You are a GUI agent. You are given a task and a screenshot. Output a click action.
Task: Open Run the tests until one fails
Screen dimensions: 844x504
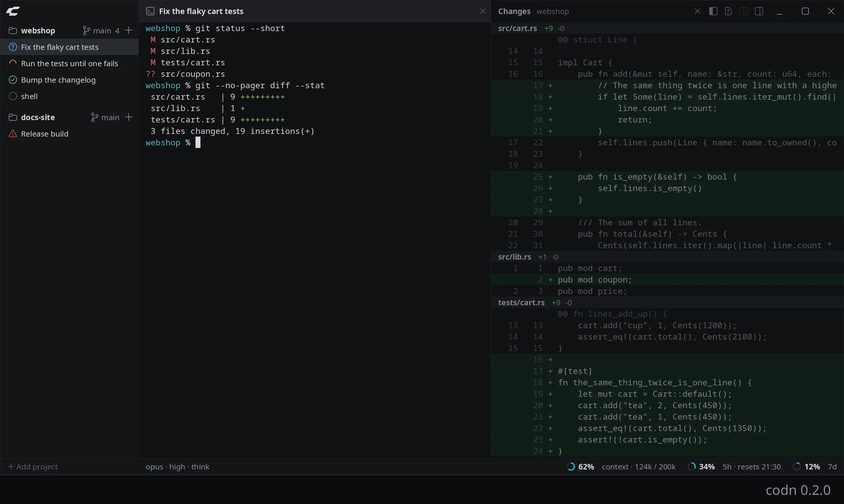pyautogui.click(x=69, y=64)
